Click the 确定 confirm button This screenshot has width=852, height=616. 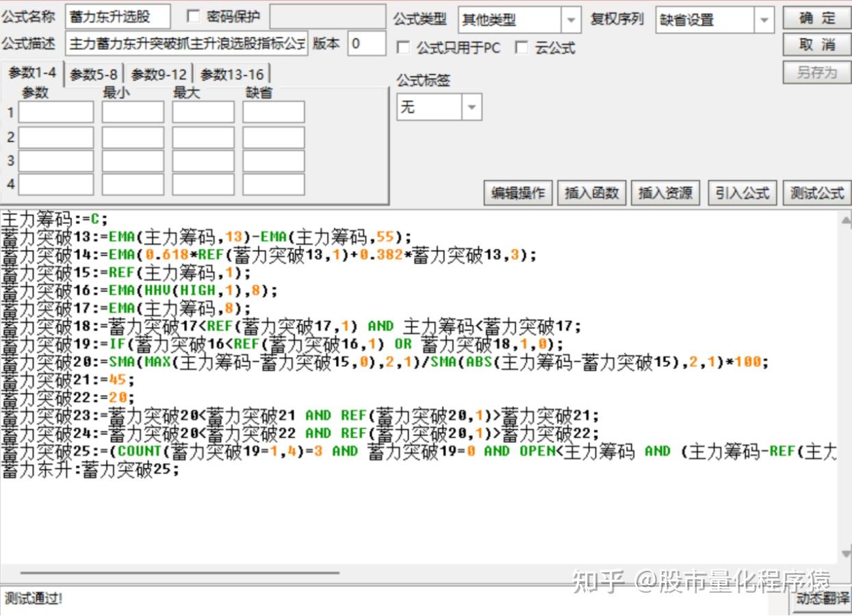pos(816,18)
